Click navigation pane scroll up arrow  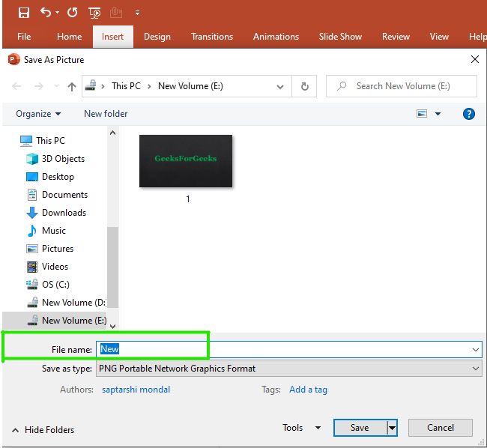pyautogui.click(x=112, y=133)
